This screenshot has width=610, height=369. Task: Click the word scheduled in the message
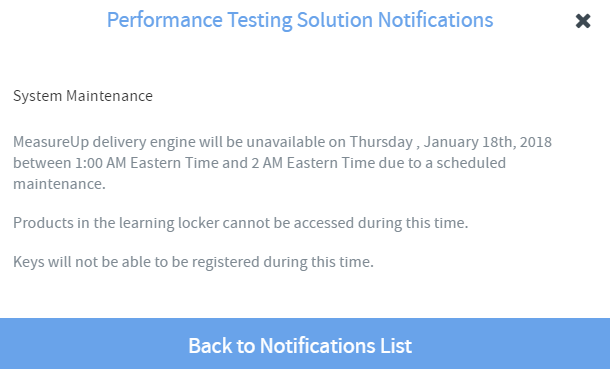[471, 163]
